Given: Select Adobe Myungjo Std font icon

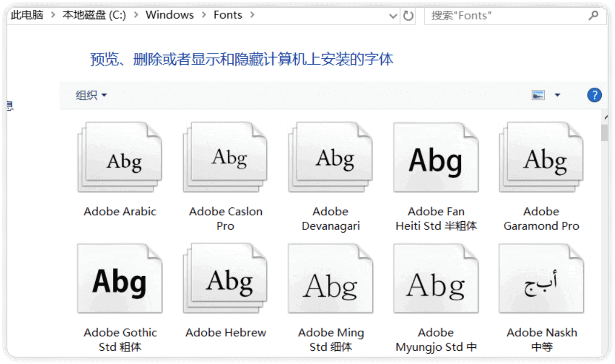Looking at the screenshot, I should (x=436, y=279).
